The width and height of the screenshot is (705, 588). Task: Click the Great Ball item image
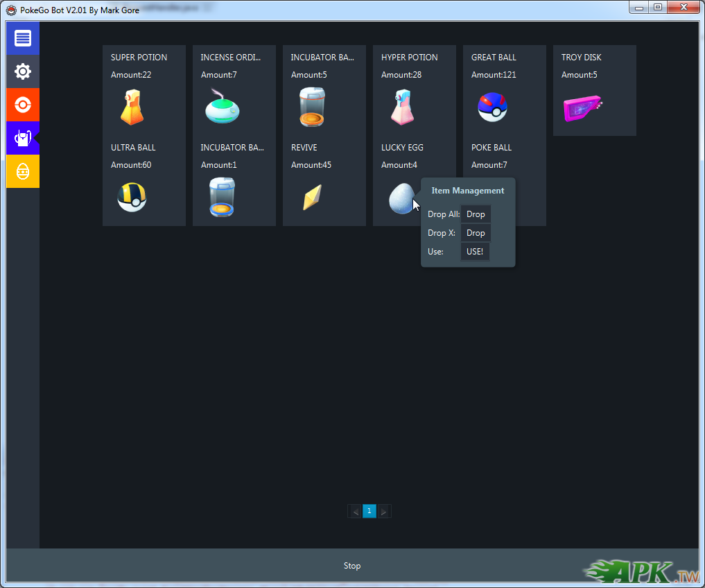[492, 107]
